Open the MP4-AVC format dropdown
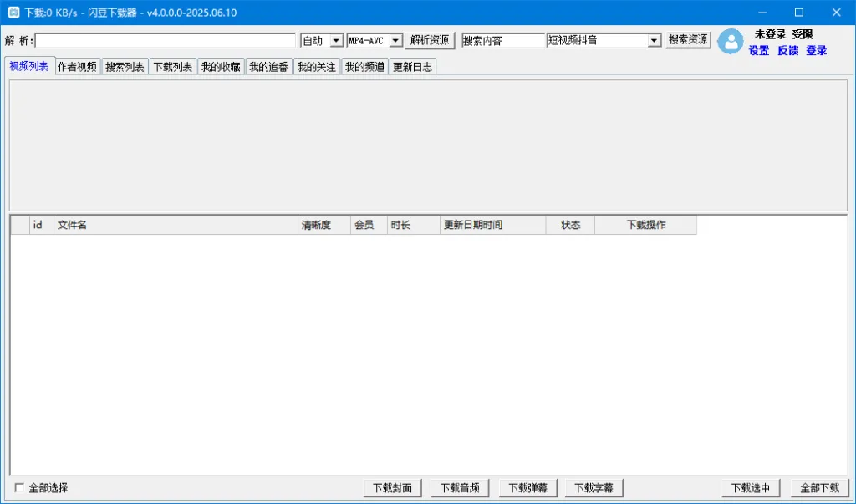 click(x=395, y=40)
